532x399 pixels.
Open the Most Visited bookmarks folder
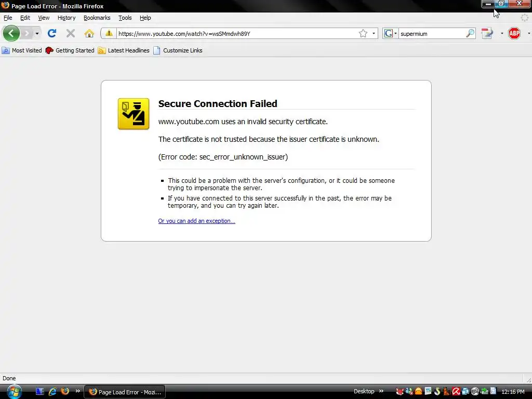pyautogui.click(x=22, y=50)
